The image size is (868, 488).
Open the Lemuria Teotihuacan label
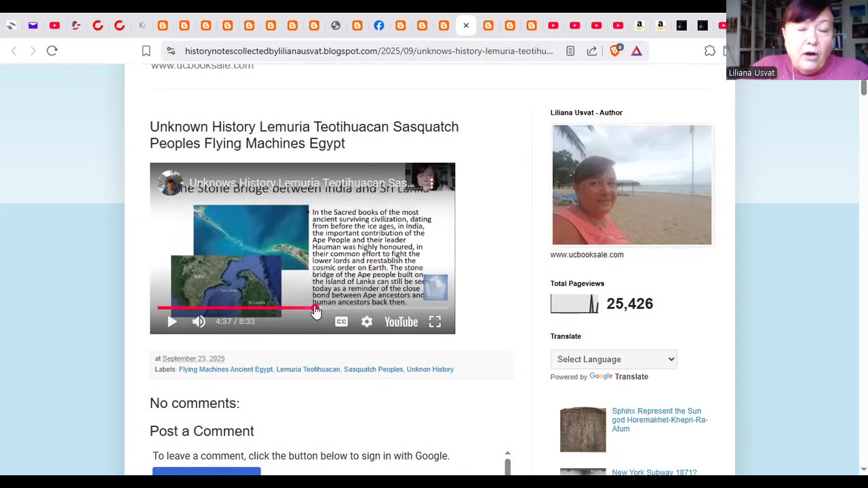click(x=308, y=369)
